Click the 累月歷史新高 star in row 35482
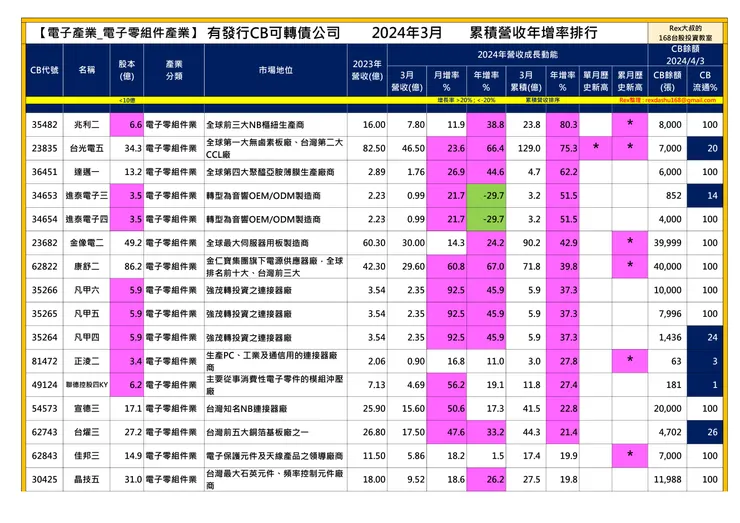740x523 pixels. pos(630,123)
